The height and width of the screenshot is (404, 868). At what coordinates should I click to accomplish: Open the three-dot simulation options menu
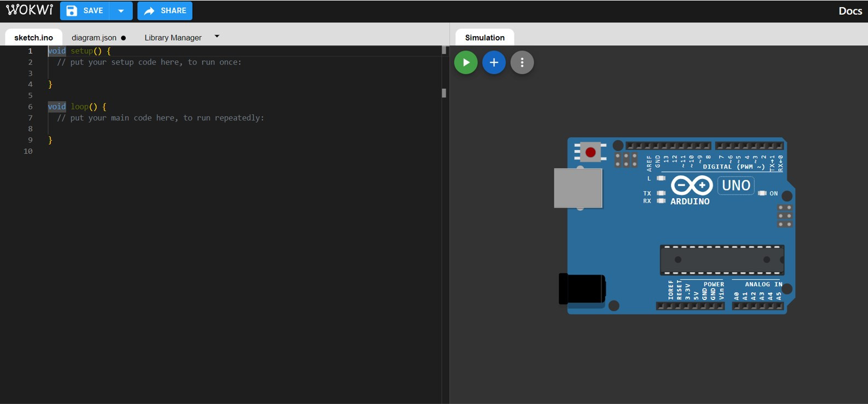tap(522, 62)
